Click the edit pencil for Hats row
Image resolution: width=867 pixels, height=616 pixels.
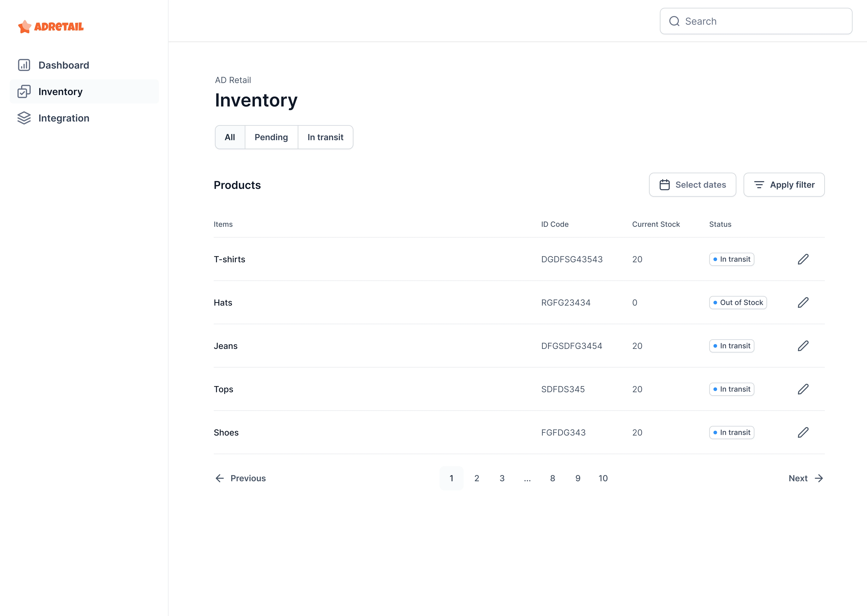point(803,302)
